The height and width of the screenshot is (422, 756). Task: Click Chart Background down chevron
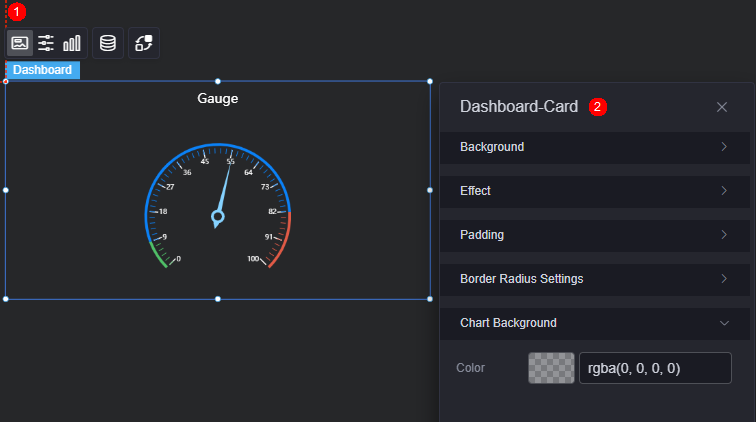724,323
